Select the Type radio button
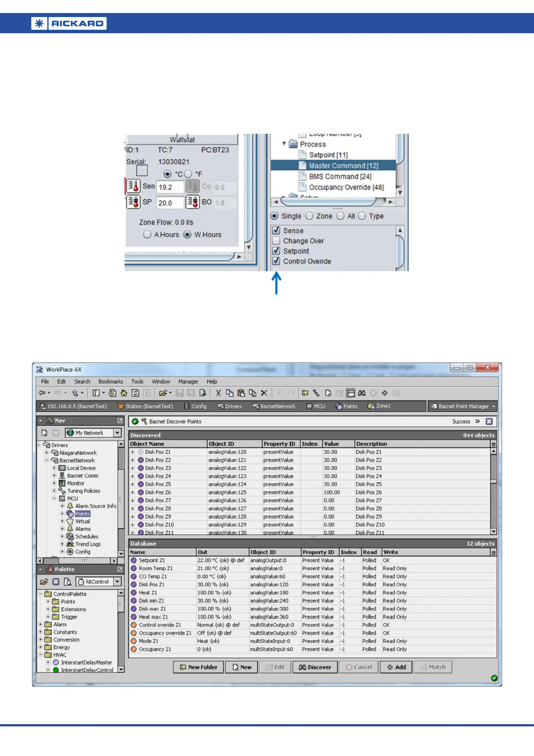 (x=362, y=216)
